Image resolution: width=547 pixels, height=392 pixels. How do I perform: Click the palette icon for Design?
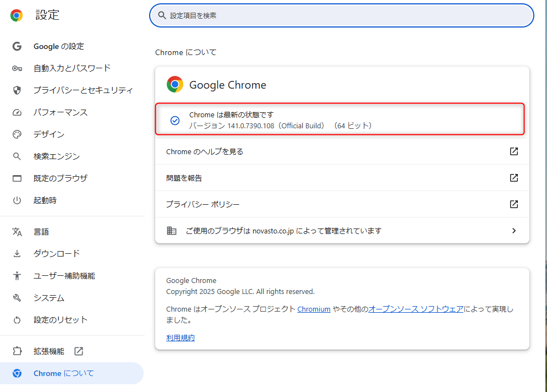17,134
